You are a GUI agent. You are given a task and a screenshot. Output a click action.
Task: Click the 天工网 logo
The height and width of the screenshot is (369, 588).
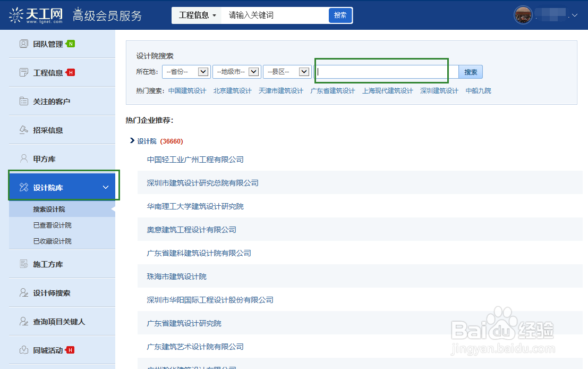[36, 15]
